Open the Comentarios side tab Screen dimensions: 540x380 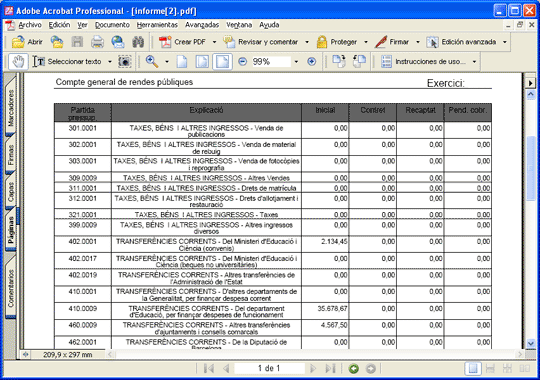pos(11,288)
